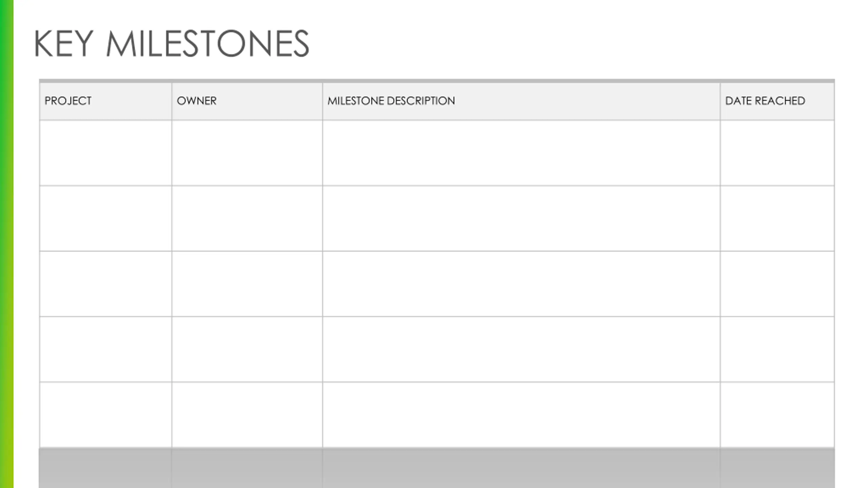Click second row cell in PROJECT column
The height and width of the screenshot is (488, 868).
(x=105, y=219)
